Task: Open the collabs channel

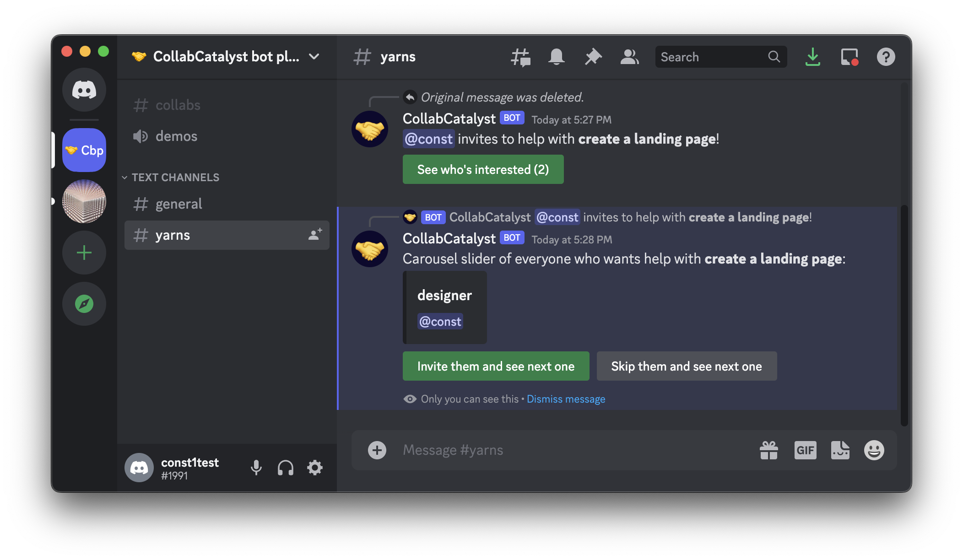Action: (x=227, y=105)
